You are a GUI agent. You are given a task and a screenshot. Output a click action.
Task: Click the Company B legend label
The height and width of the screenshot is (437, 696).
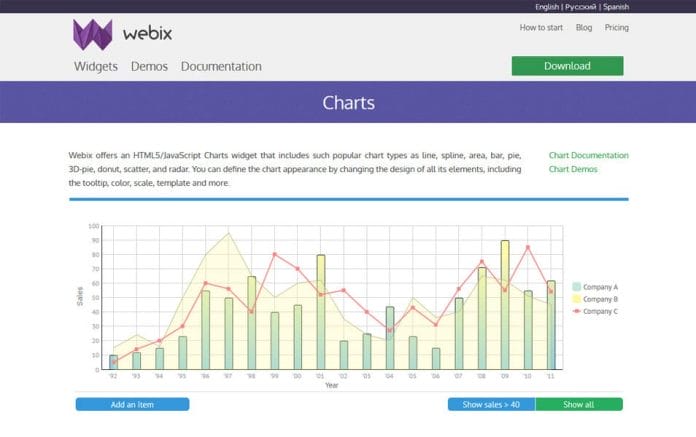pyautogui.click(x=600, y=299)
